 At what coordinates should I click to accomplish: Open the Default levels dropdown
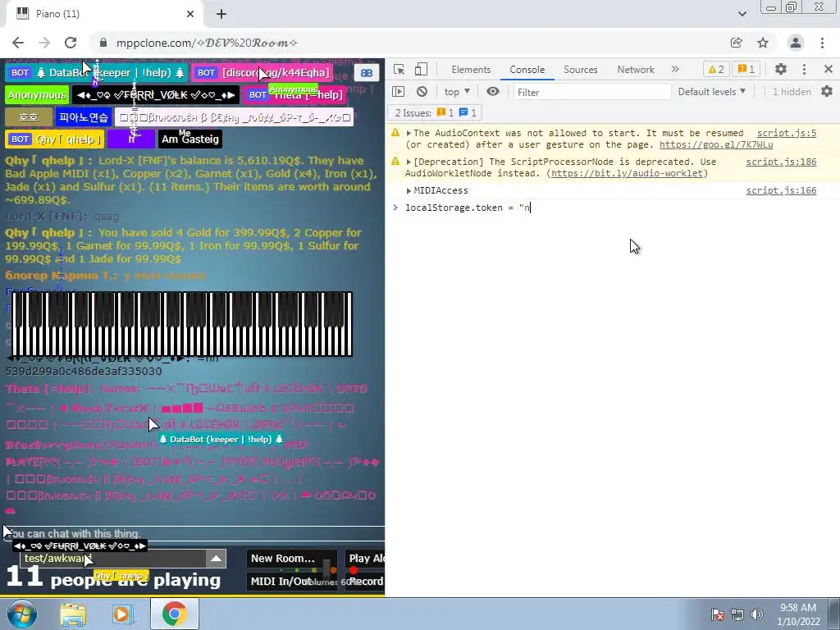click(711, 92)
